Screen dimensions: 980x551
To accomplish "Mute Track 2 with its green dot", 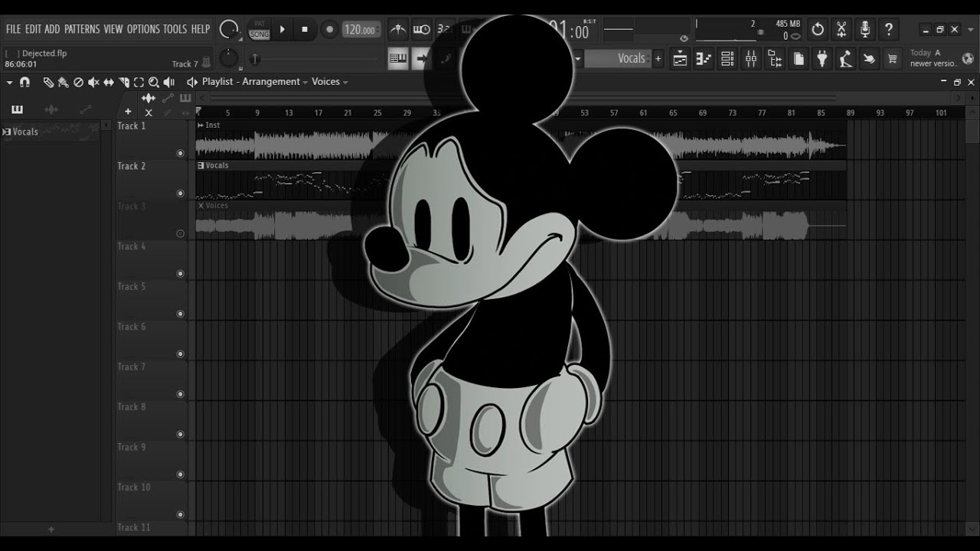I will point(181,194).
